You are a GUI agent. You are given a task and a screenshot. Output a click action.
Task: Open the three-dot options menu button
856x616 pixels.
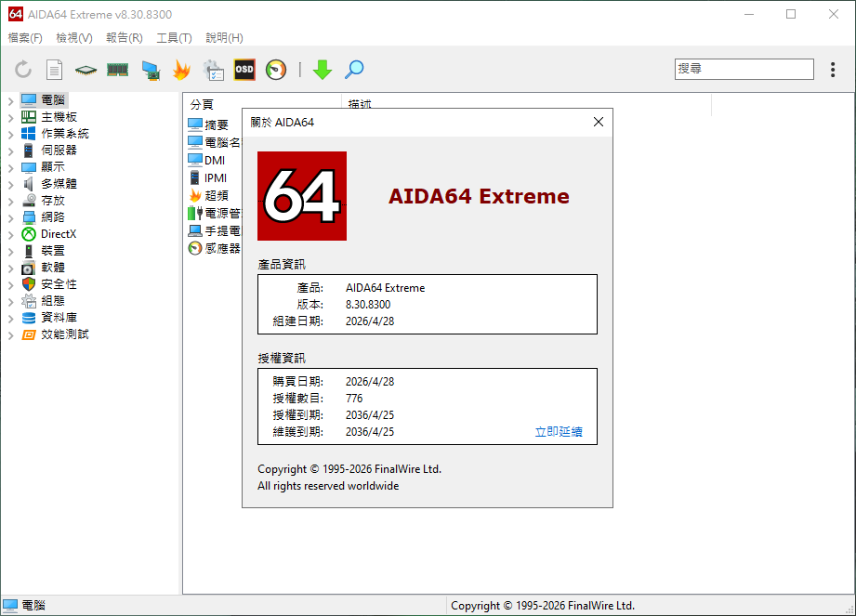coord(833,70)
